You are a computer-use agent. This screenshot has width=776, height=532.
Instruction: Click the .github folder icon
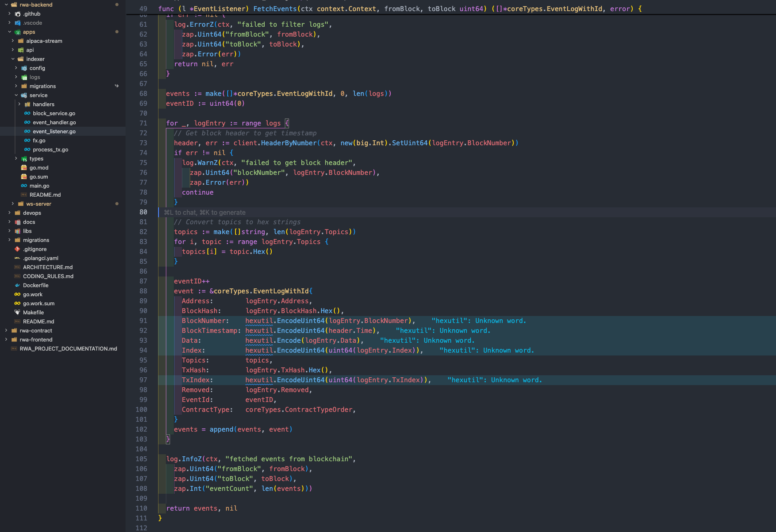click(x=17, y=14)
